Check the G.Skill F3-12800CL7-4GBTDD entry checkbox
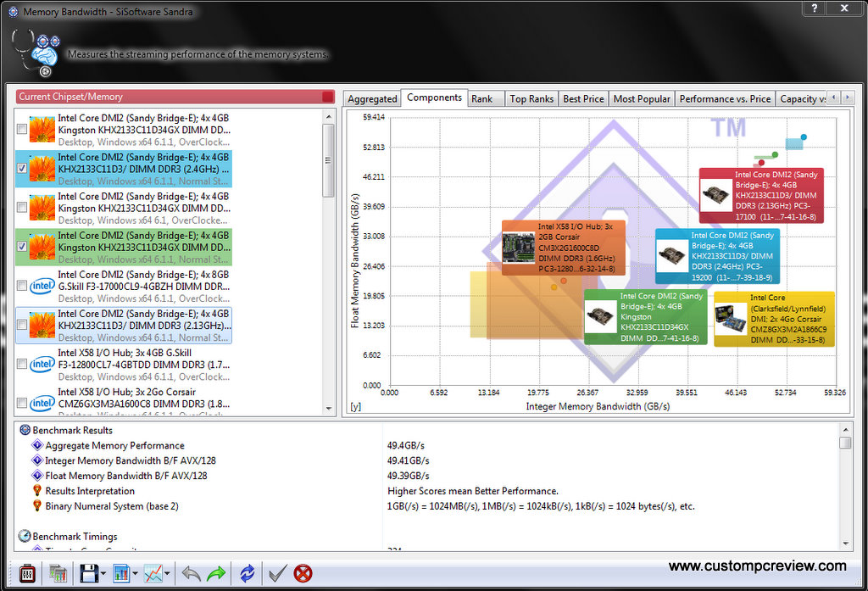The image size is (868, 591). pyautogui.click(x=22, y=364)
